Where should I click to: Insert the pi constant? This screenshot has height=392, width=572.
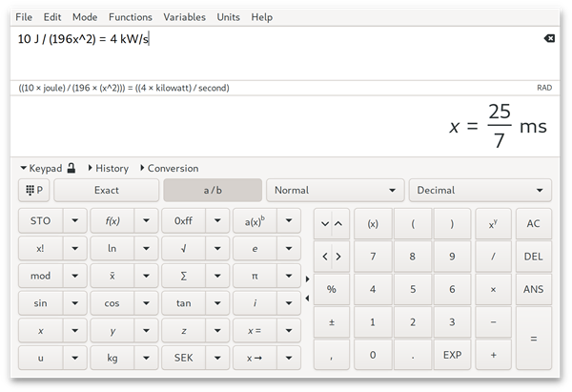tap(255, 276)
